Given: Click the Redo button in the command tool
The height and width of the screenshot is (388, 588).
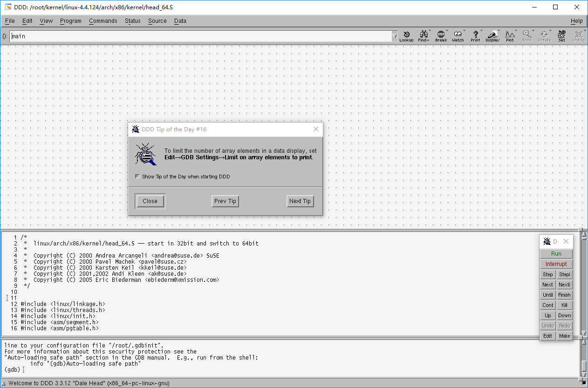Looking at the screenshot, I should coord(564,326).
